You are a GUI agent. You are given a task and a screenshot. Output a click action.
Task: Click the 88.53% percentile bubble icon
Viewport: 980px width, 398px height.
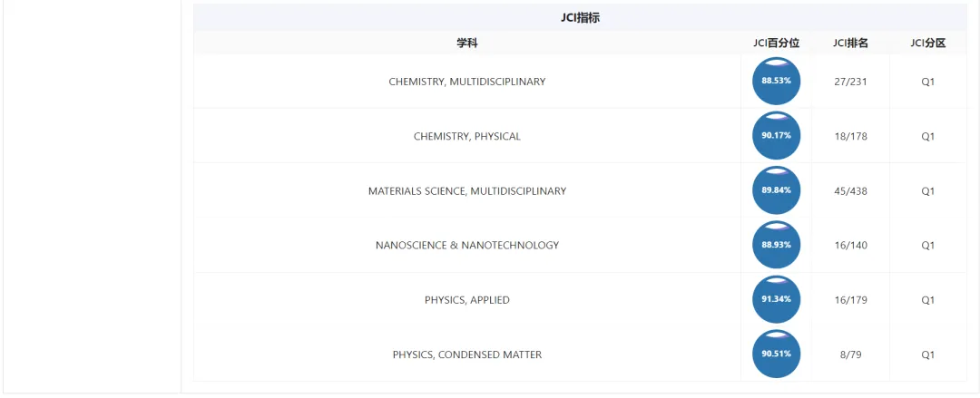[776, 81]
